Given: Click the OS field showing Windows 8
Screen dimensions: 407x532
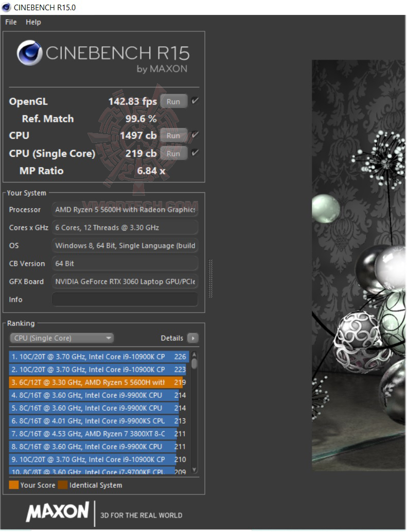Looking at the screenshot, I should [x=125, y=246].
